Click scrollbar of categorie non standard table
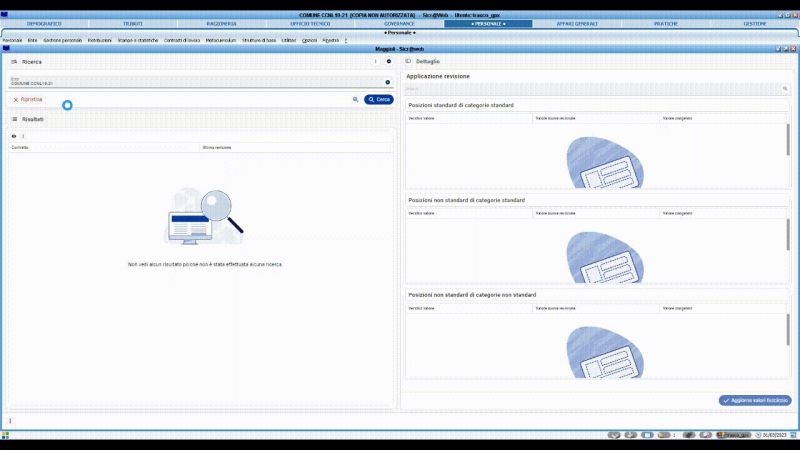This screenshot has width=800, height=450. [x=788, y=330]
